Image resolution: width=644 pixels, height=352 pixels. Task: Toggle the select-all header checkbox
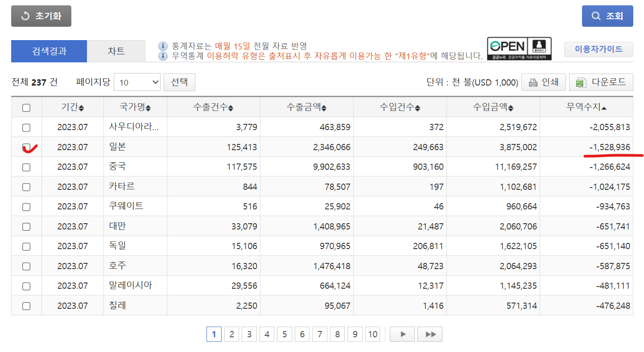26,107
